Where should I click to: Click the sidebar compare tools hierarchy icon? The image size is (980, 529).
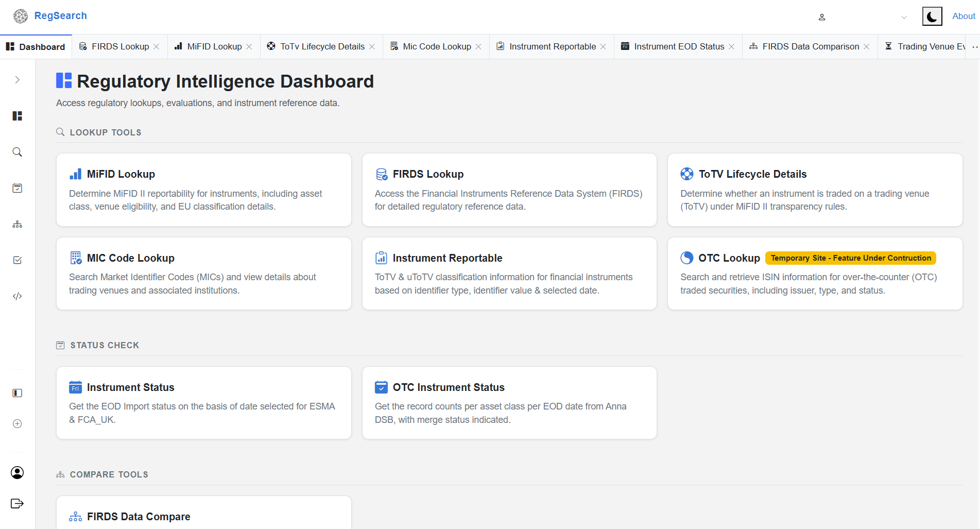coord(18,224)
